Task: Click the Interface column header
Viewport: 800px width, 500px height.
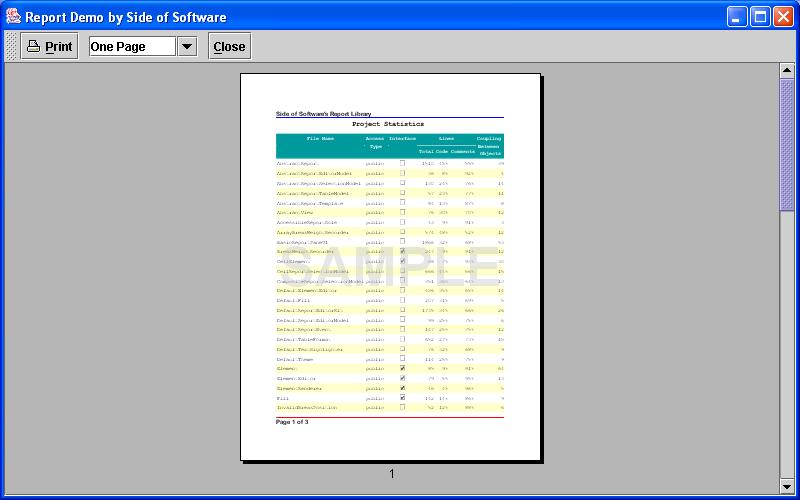Action: 402,139
